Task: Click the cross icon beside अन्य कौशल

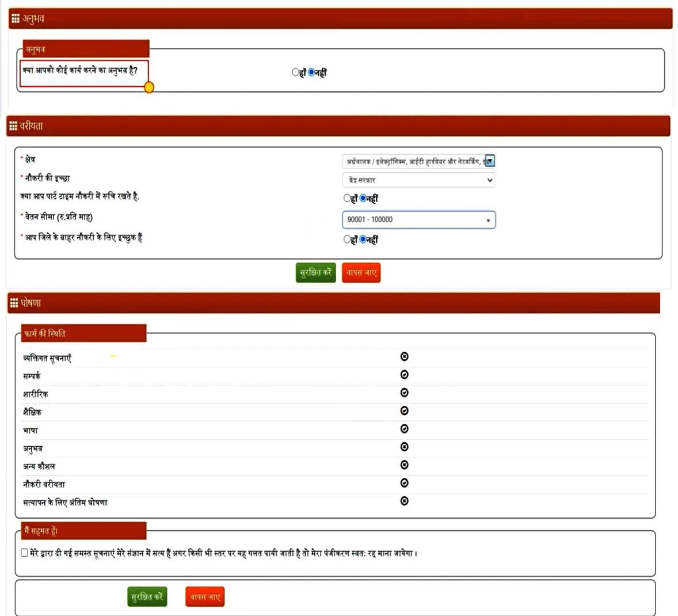Action: pos(404,465)
